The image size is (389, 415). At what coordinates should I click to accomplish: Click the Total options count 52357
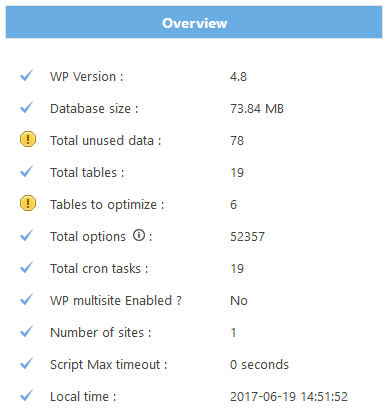(247, 237)
